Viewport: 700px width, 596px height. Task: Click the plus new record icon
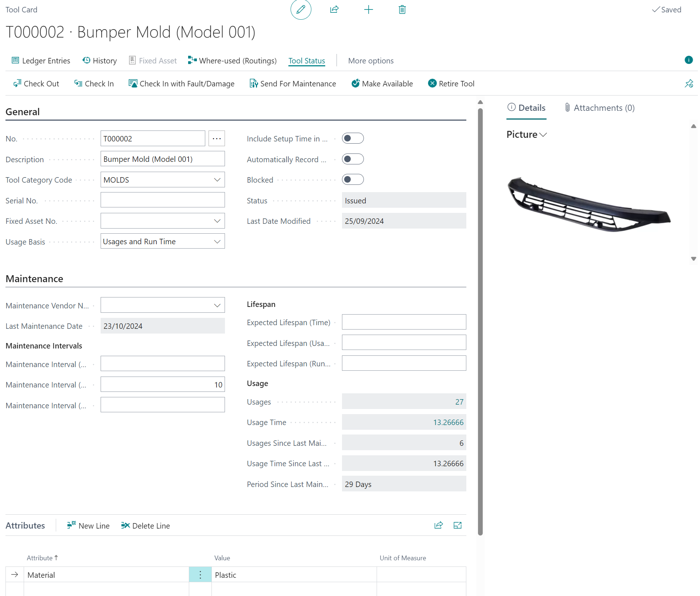368,9
